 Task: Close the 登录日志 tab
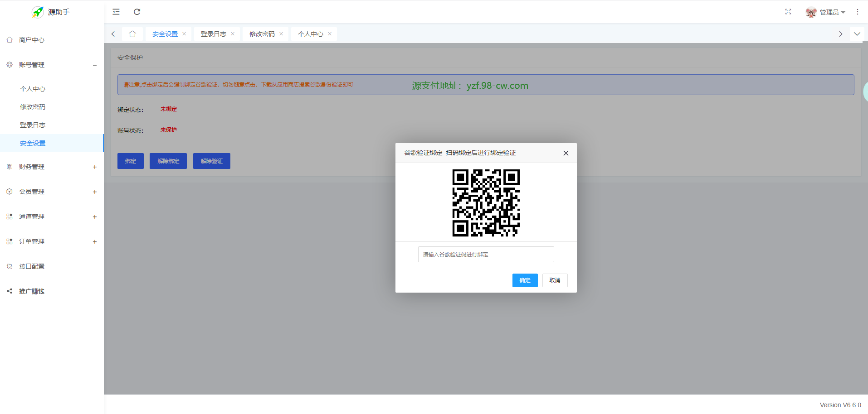(x=233, y=34)
